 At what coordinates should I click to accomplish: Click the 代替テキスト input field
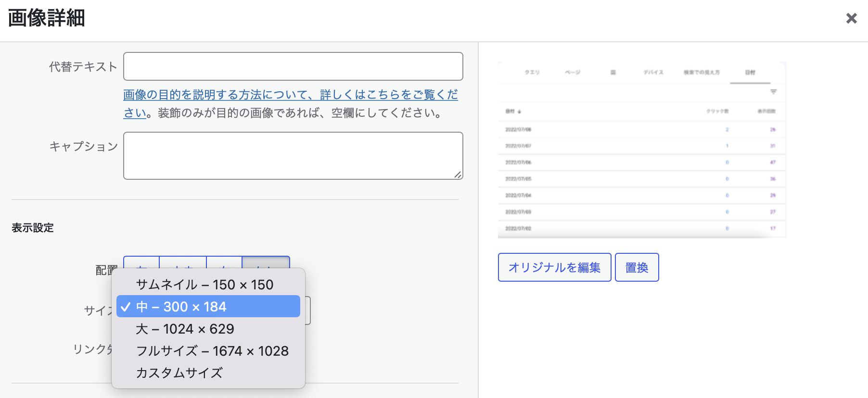click(293, 66)
